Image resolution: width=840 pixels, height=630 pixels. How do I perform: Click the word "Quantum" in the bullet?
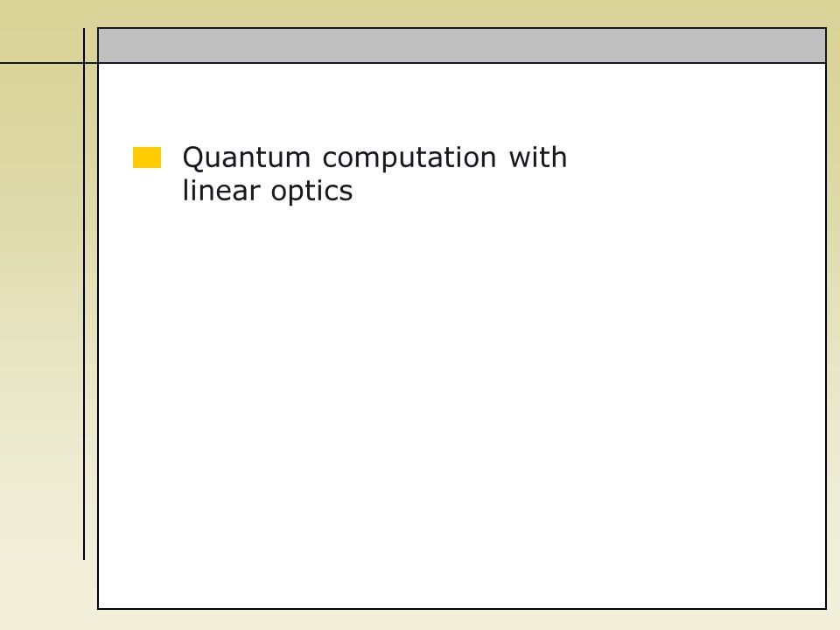[x=247, y=158]
